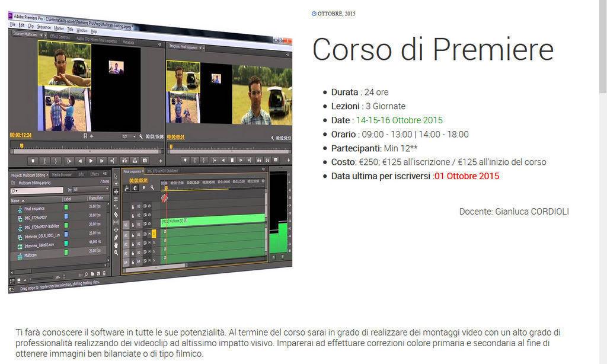
Task: Click the Export Frame camera icon in Source monitor
Action: 145,160
